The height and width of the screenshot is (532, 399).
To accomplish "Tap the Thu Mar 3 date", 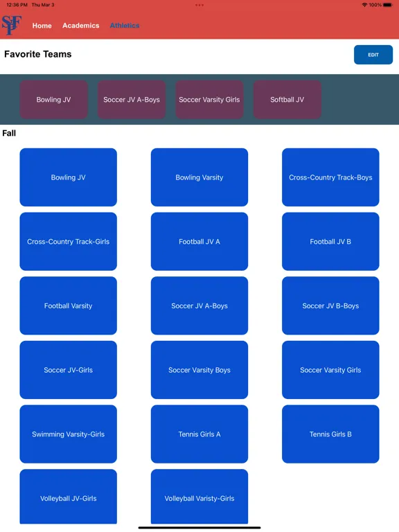I will (x=43, y=5).
